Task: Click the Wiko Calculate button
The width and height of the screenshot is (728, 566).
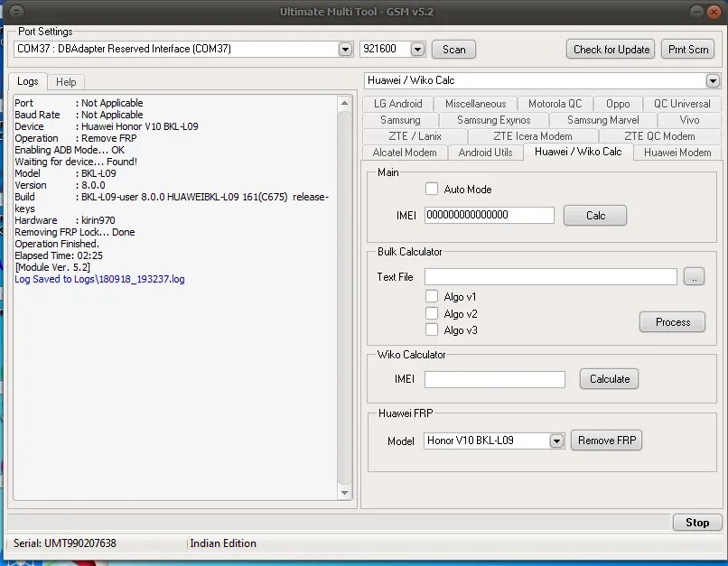Action: (x=609, y=379)
